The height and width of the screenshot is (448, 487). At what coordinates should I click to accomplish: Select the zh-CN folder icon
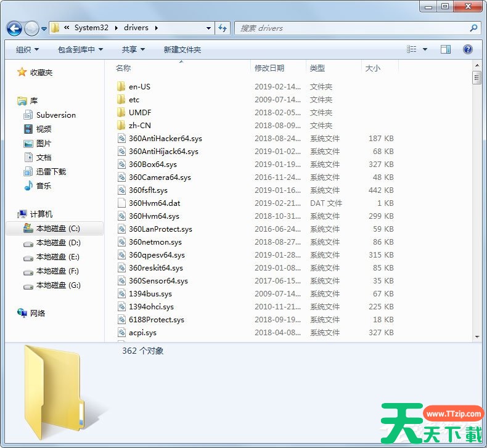tap(121, 125)
